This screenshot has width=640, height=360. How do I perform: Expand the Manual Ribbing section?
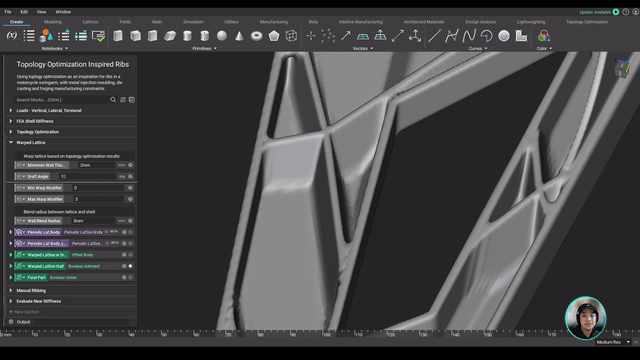click(x=11, y=291)
